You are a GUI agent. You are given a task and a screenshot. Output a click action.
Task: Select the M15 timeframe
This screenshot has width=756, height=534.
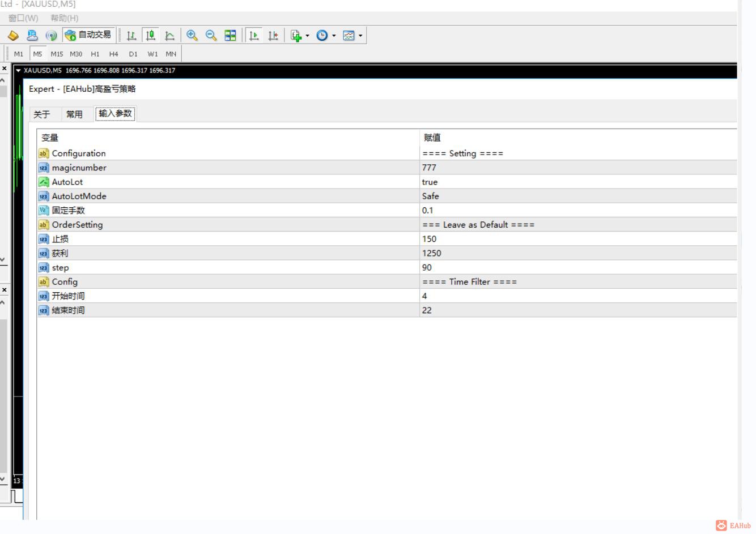pyautogui.click(x=57, y=54)
